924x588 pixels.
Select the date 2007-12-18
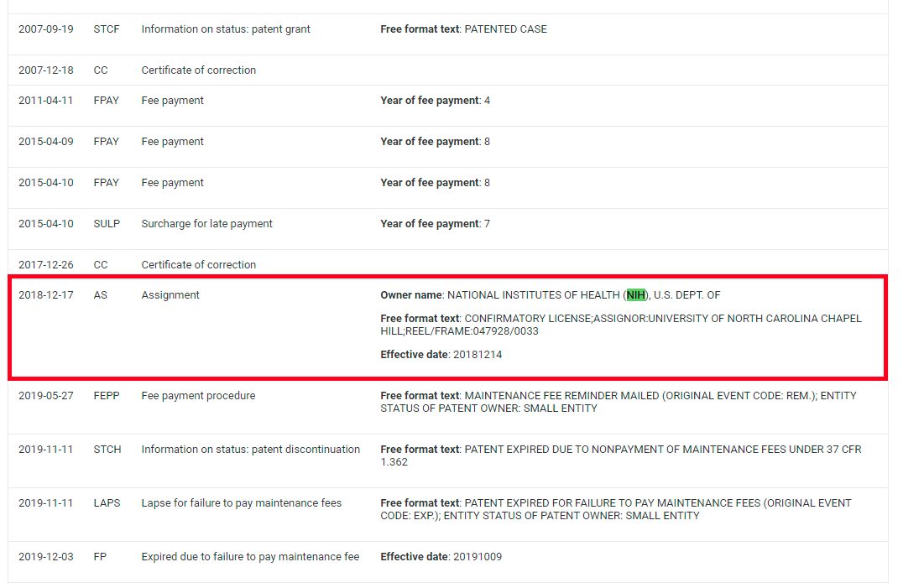click(x=46, y=70)
